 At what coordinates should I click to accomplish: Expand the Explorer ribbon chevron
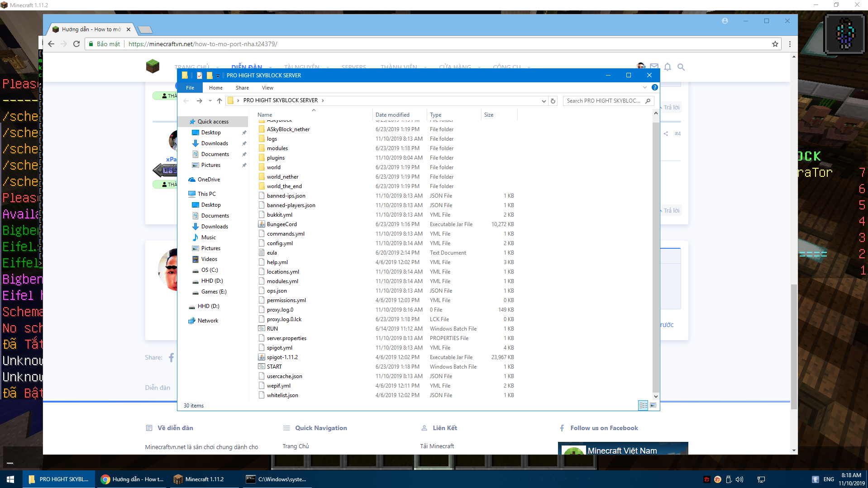[x=644, y=88]
